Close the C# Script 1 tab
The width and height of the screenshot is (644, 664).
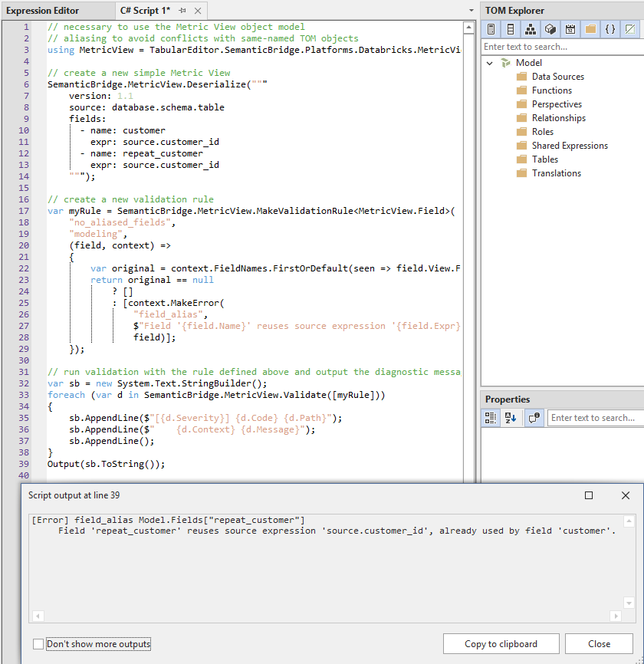pyautogui.click(x=198, y=11)
